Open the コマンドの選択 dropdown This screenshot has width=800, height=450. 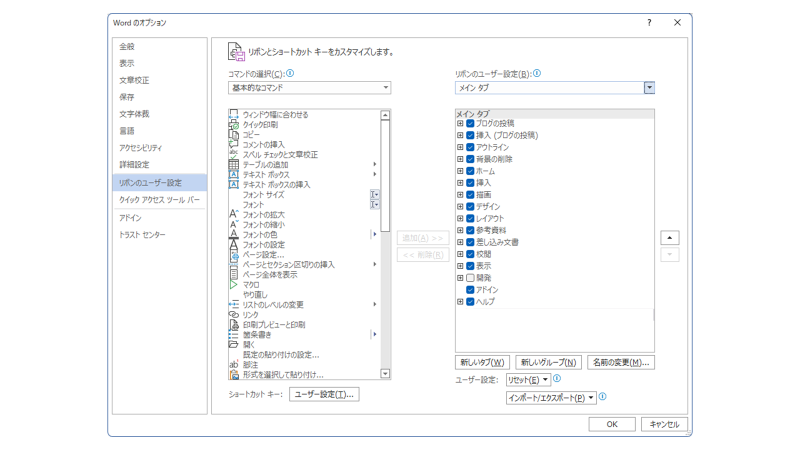pyautogui.click(x=309, y=88)
